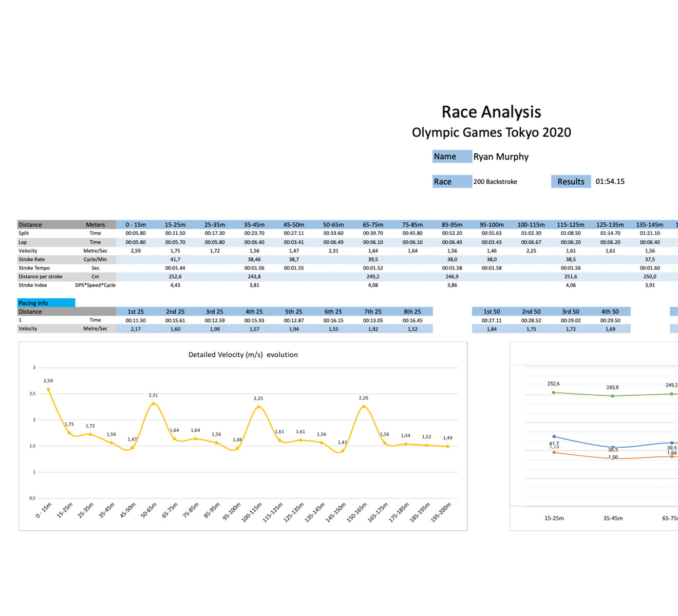678x616 pixels.
Task: Click the 100-115m column header
Action: click(x=531, y=225)
